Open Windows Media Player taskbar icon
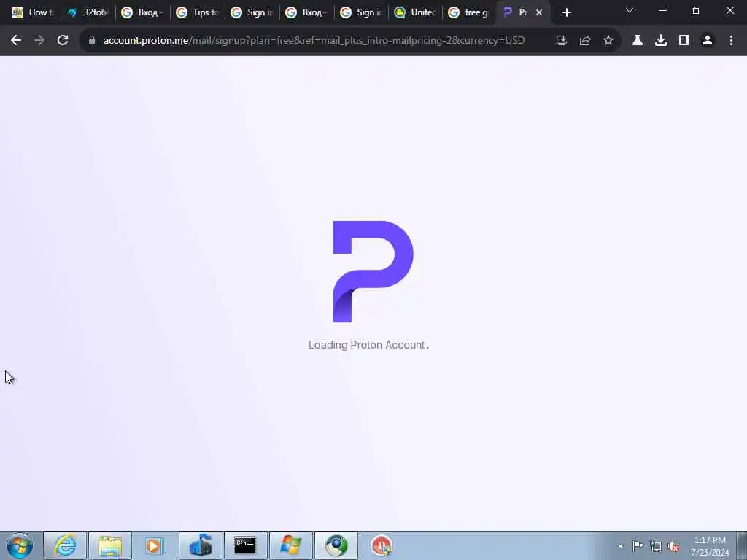This screenshot has height=560, width=747. click(155, 545)
